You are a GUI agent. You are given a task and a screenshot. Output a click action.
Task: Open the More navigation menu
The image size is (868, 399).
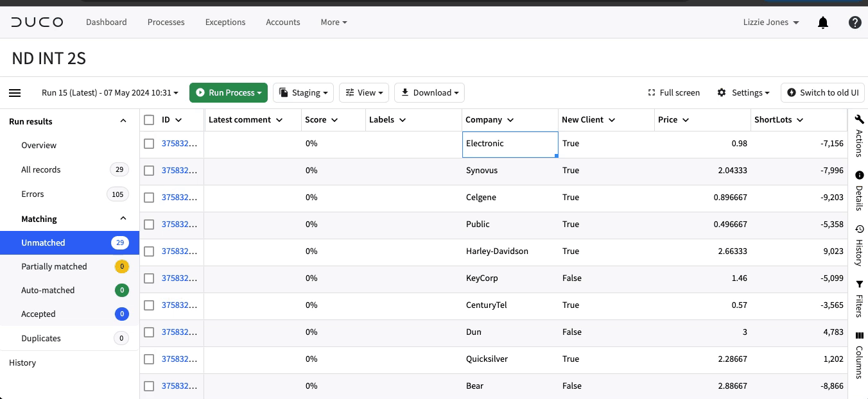pos(334,22)
